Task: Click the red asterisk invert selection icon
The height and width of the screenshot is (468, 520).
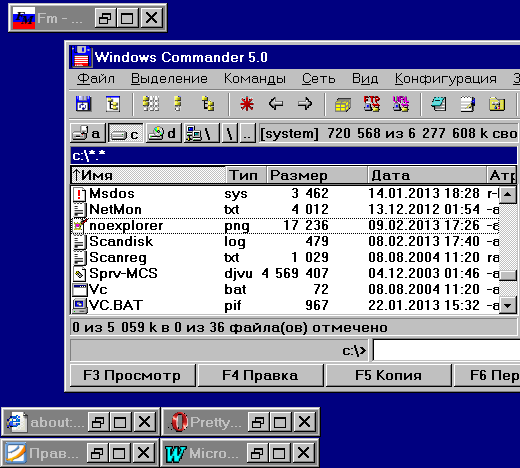Action: 247,104
